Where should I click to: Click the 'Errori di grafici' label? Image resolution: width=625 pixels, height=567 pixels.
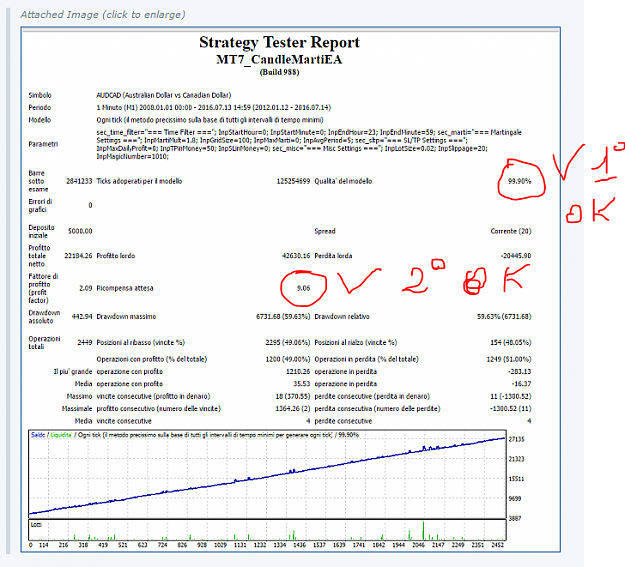tap(40, 205)
